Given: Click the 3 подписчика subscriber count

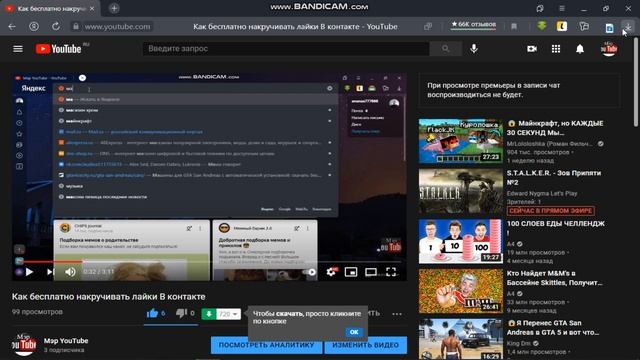Looking at the screenshot, I should pos(64,350).
